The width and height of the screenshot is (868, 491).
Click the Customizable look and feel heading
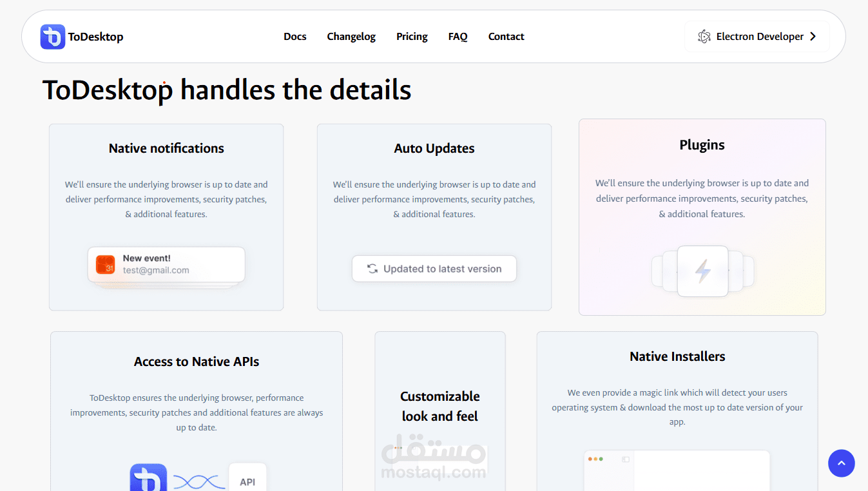(x=440, y=406)
